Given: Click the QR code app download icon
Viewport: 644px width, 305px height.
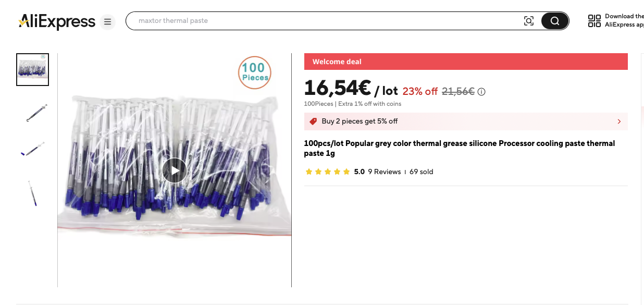Looking at the screenshot, I should (x=594, y=20).
